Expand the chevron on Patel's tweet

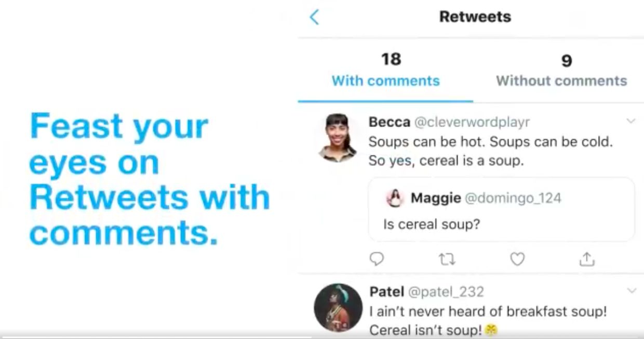point(631,290)
